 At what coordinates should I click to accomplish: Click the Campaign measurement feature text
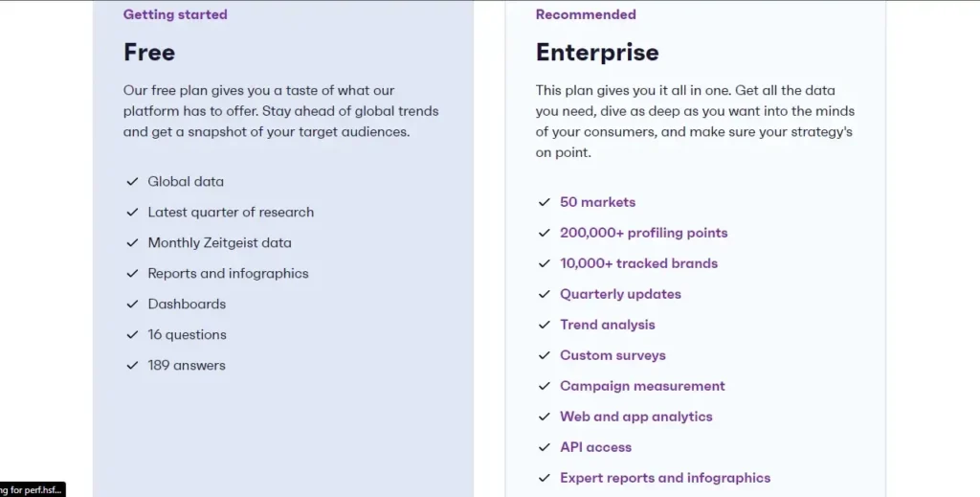(x=642, y=386)
